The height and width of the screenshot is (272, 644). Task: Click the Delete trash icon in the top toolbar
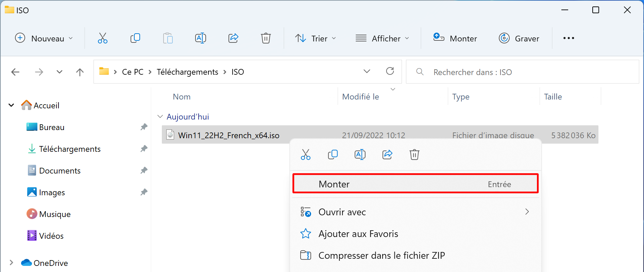coord(266,38)
